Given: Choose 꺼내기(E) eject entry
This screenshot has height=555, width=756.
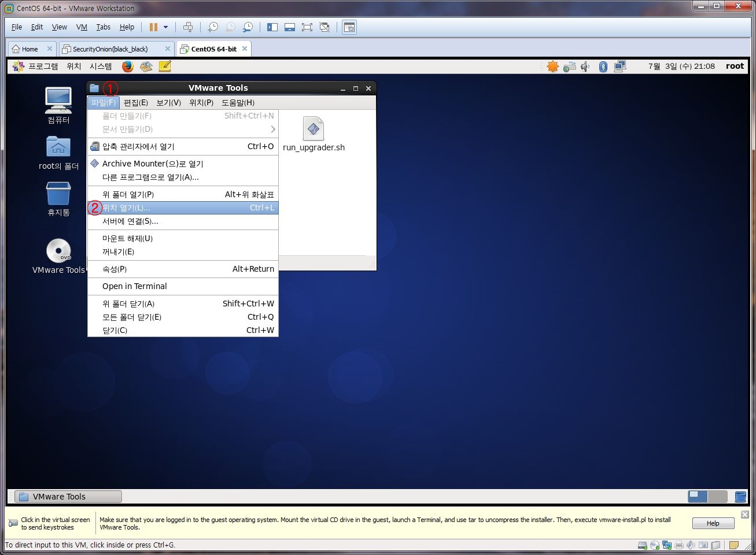Looking at the screenshot, I should (x=183, y=252).
